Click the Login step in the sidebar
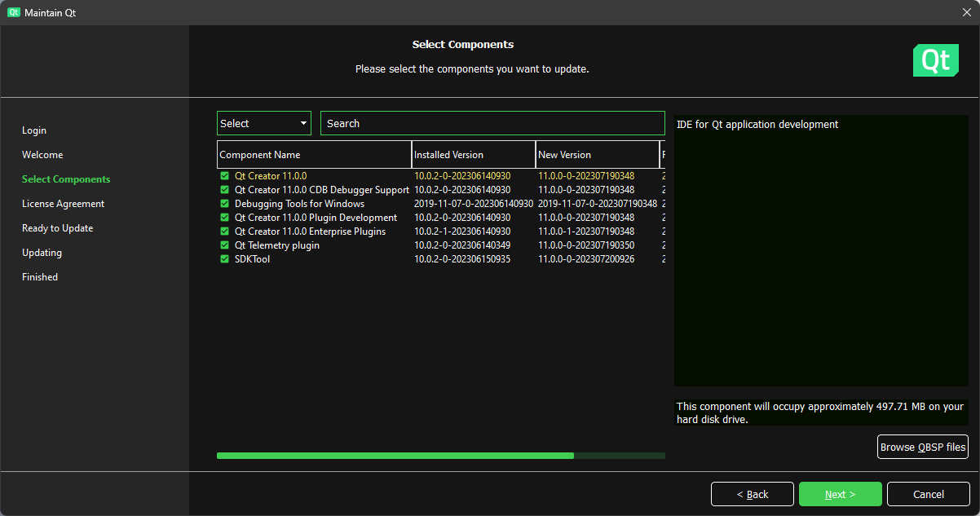This screenshot has width=980, height=516. pos(34,130)
